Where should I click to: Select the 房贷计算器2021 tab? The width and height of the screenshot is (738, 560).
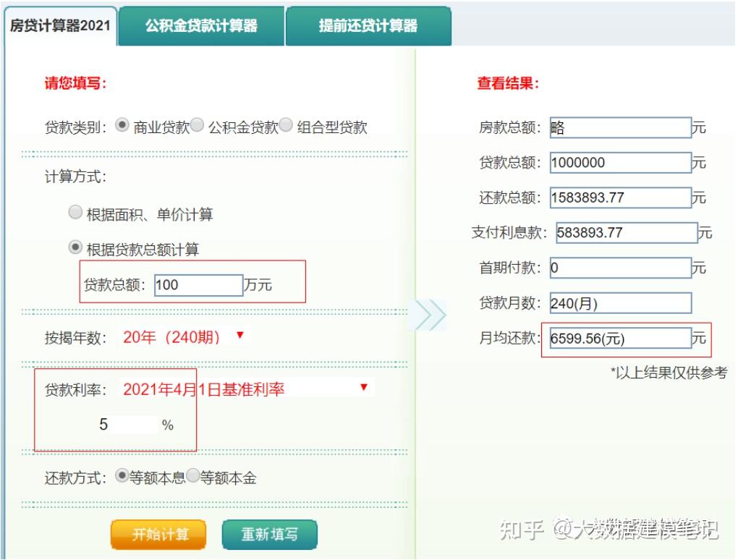pos(58,23)
